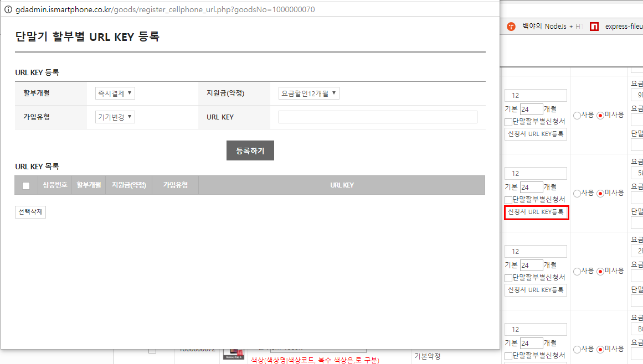Screen dimensions: 643x364
Task: Click the 상품번호 column header
Action: tap(55, 185)
